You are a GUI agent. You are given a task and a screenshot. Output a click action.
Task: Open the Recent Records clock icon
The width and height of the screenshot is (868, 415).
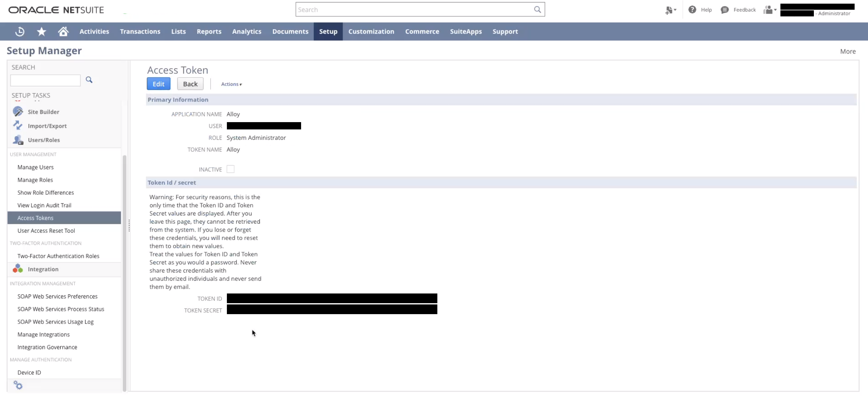tap(20, 32)
